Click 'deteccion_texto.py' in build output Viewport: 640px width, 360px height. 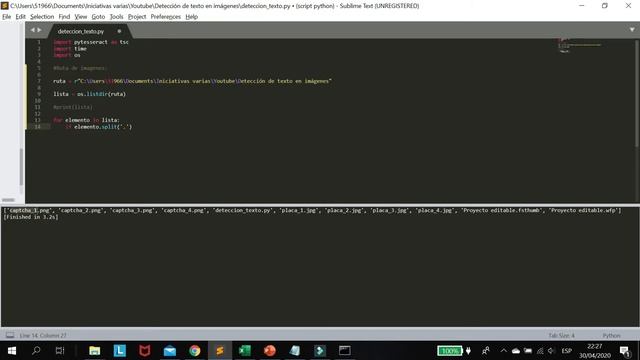[243, 211]
